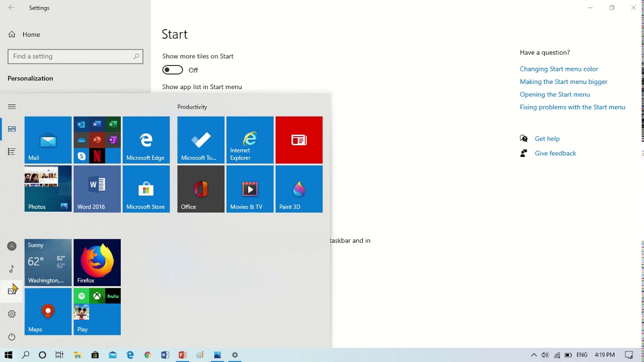Screen dimensions: 644x362
Task: Click the Get help link
Action: pos(547,139)
